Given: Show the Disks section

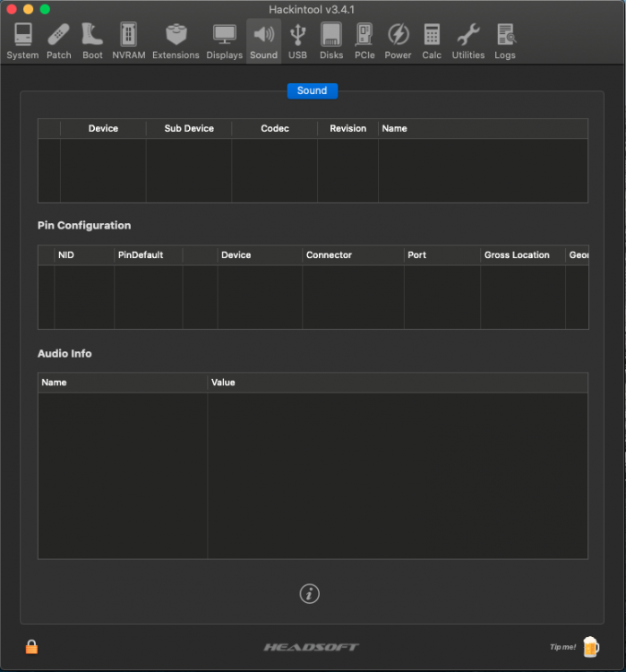Looking at the screenshot, I should click(x=331, y=41).
